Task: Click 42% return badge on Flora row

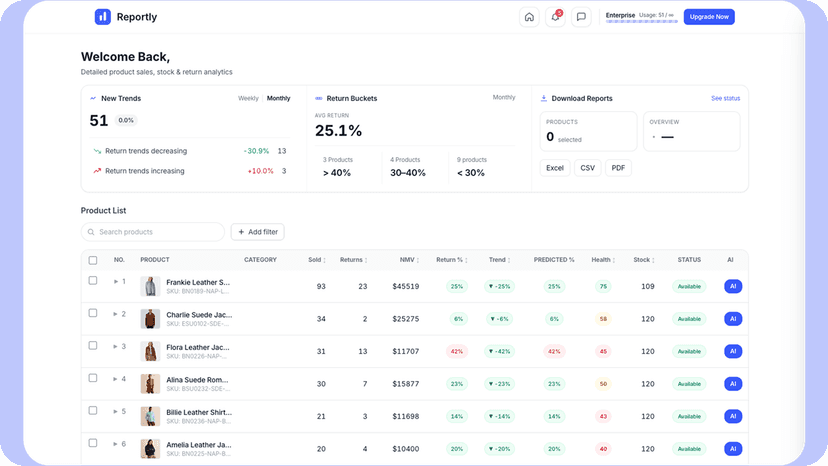Action: (457, 351)
